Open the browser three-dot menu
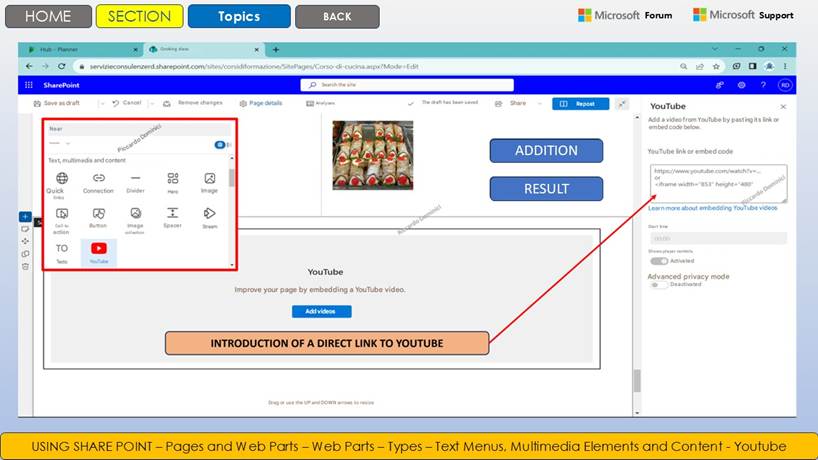This screenshot has height=460, width=818. pyautogui.click(x=785, y=66)
